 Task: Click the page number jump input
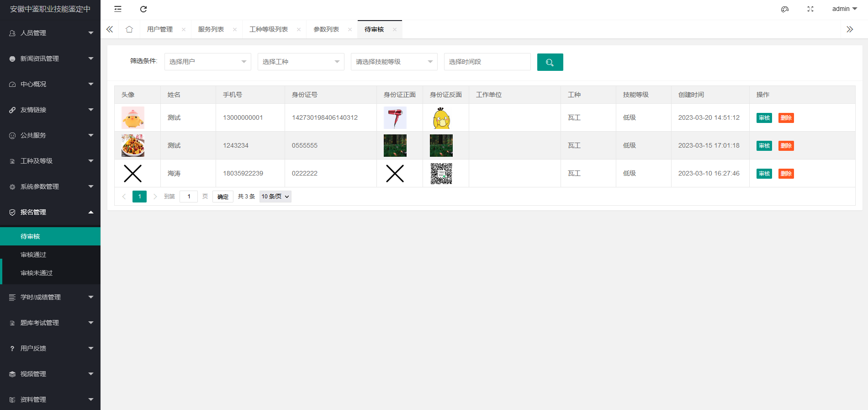pyautogui.click(x=189, y=197)
